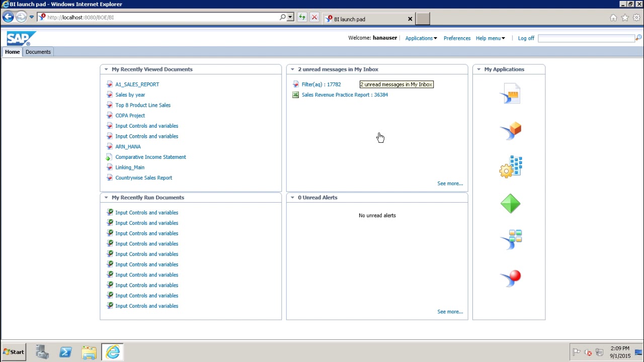
Task: Collapse the My Recently Viewed Documents panel
Action: click(x=106, y=69)
